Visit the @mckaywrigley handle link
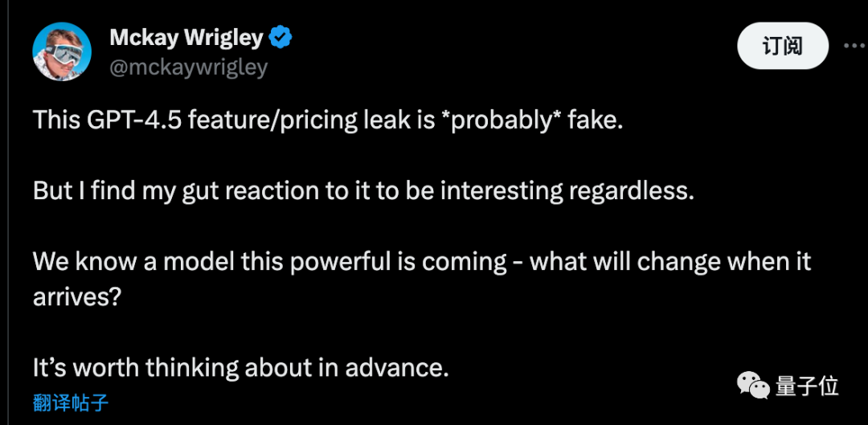Image resolution: width=868 pixels, height=425 pixels. 189,67
